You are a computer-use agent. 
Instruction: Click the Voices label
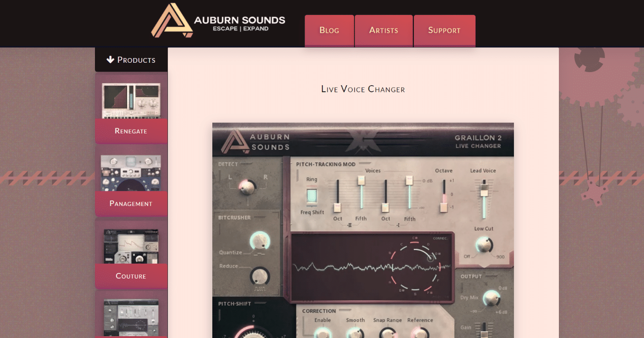[373, 171]
